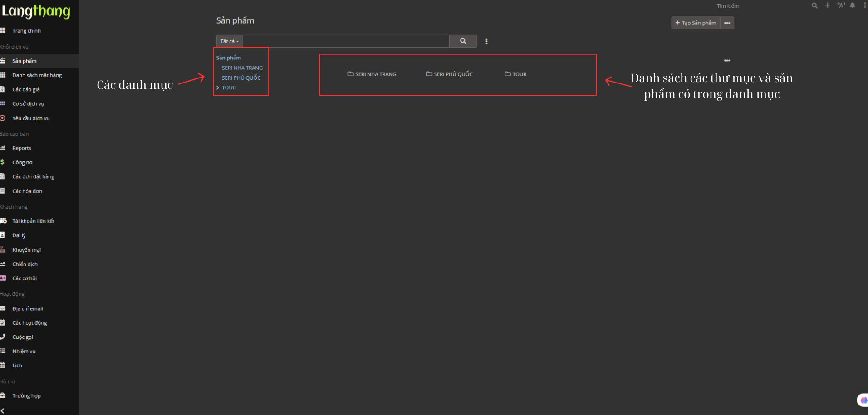The width and height of the screenshot is (868, 415).
Task: Click the magnifier search button in product filter
Action: [463, 41]
